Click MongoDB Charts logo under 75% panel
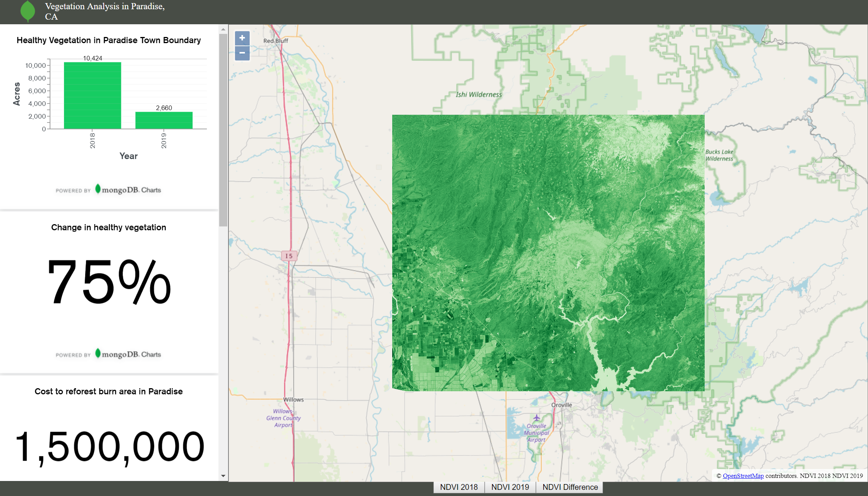The width and height of the screenshot is (868, 496). [128, 354]
